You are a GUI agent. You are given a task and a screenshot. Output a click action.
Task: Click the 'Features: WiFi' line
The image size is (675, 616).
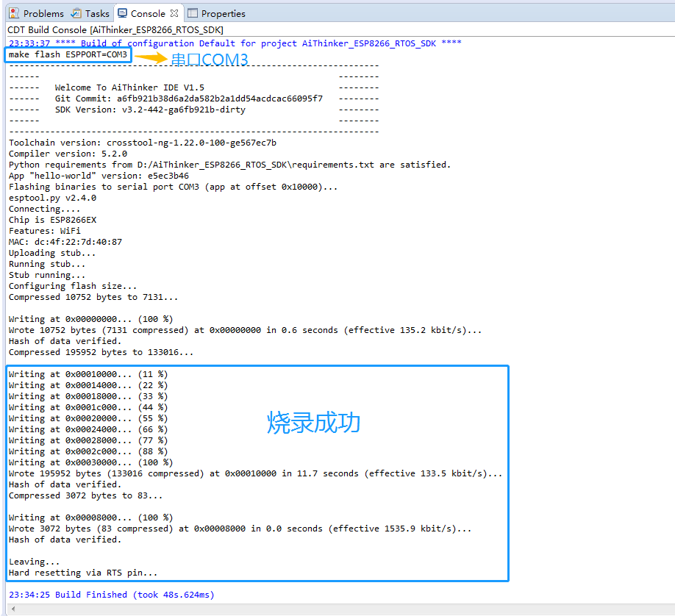[x=44, y=231]
